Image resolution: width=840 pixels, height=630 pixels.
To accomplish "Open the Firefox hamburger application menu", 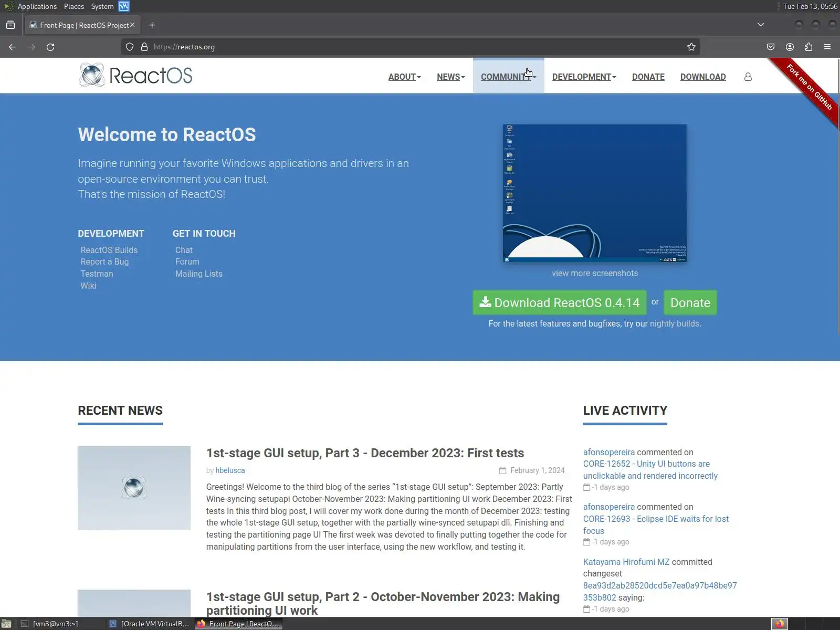I will pyautogui.click(x=827, y=47).
